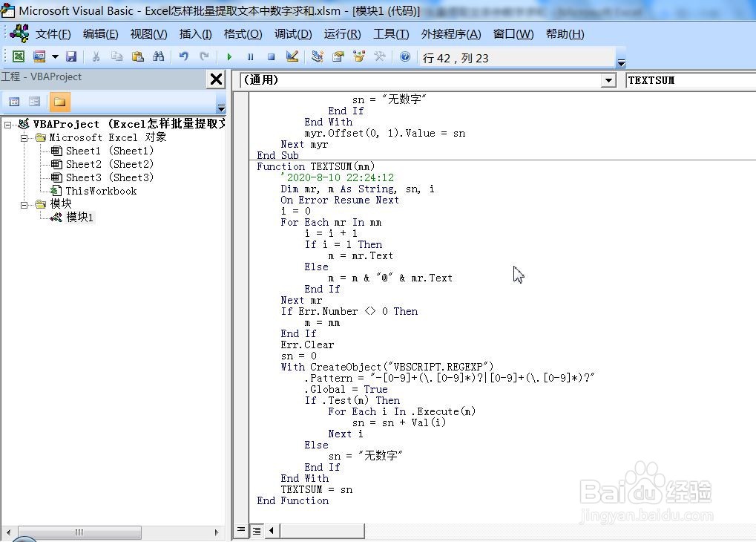Open the 编辑(E) menu

click(x=100, y=34)
